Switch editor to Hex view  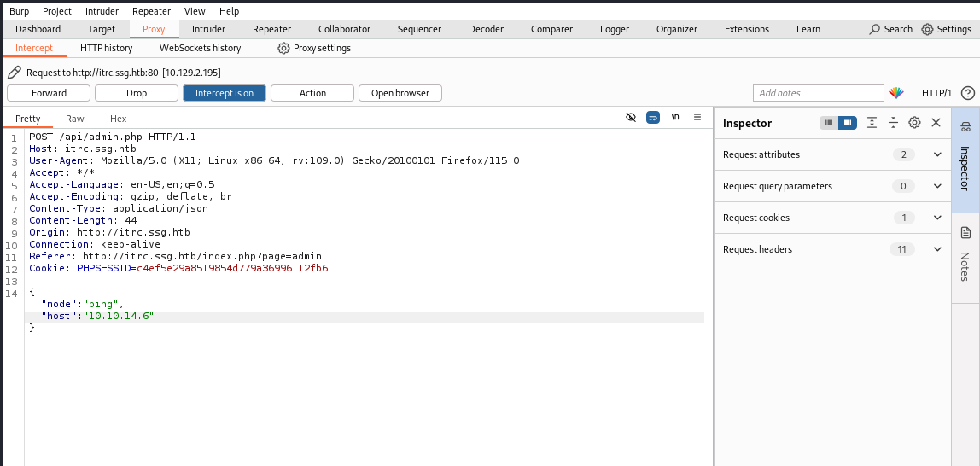pyautogui.click(x=118, y=119)
